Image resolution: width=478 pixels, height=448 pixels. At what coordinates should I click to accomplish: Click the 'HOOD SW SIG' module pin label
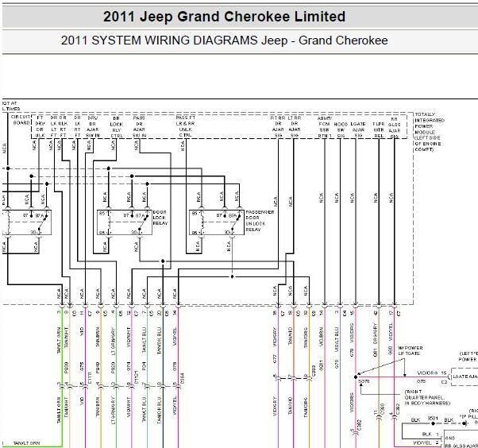pos(341,130)
